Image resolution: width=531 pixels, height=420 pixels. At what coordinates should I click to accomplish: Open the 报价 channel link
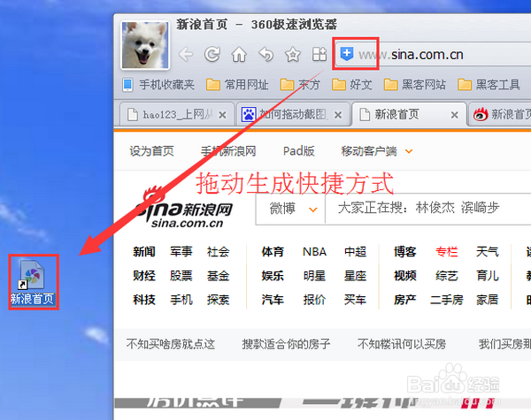click(314, 300)
